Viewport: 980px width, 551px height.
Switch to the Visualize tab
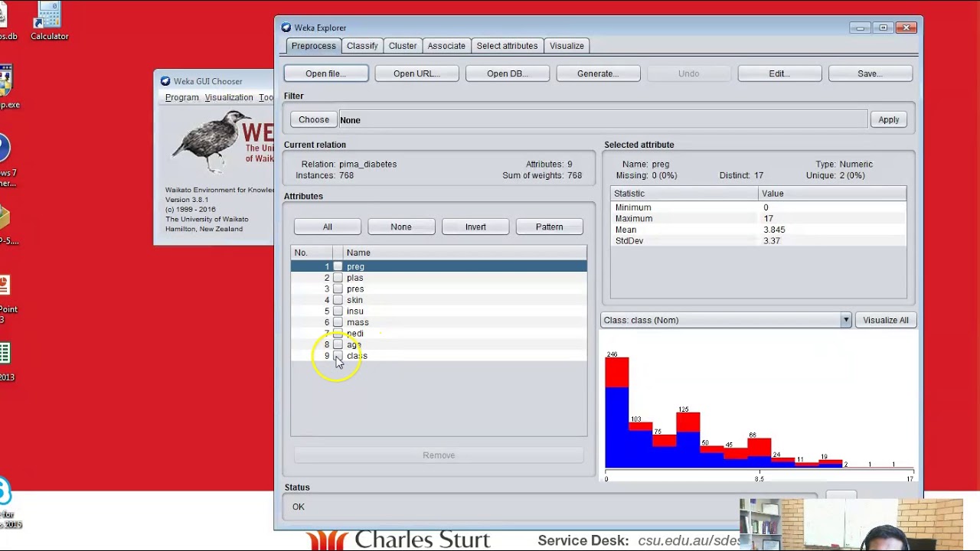[567, 46]
